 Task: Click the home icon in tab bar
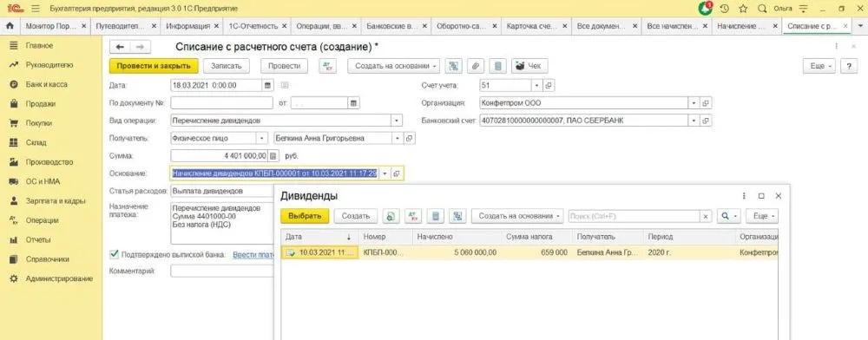pos(10,26)
